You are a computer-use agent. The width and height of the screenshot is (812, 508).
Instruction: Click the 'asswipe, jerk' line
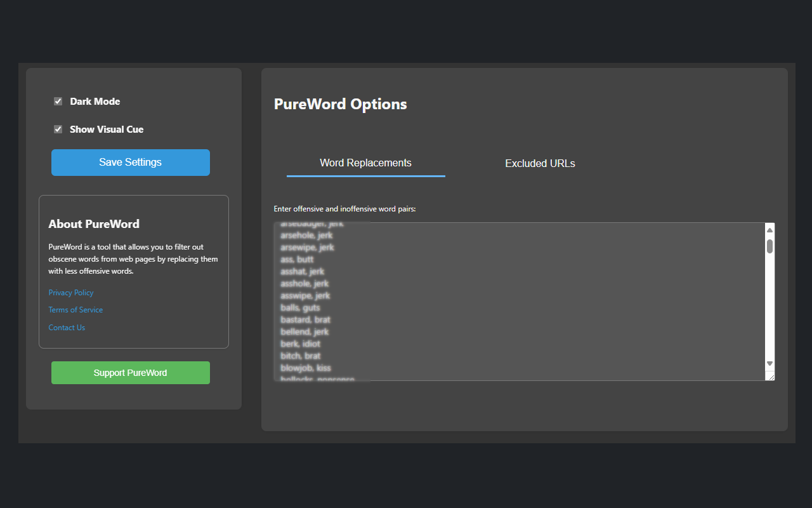(305, 295)
